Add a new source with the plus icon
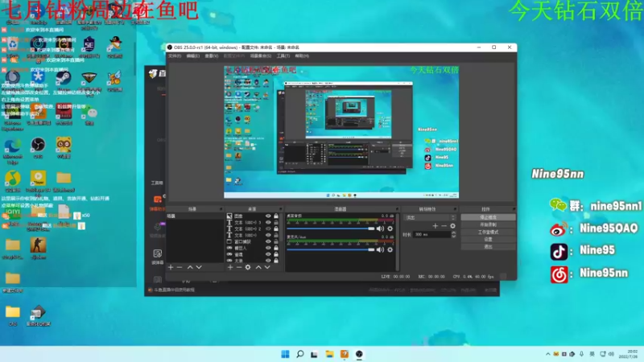The image size is (644, 362). point(230,267)
